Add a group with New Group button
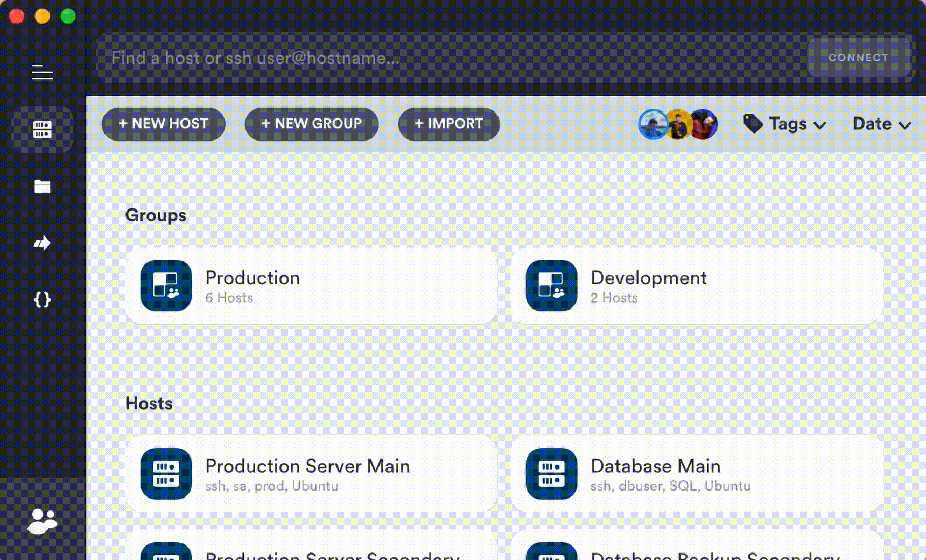The height and width of the screenshot is (560, 926). (x=311, y=124)
